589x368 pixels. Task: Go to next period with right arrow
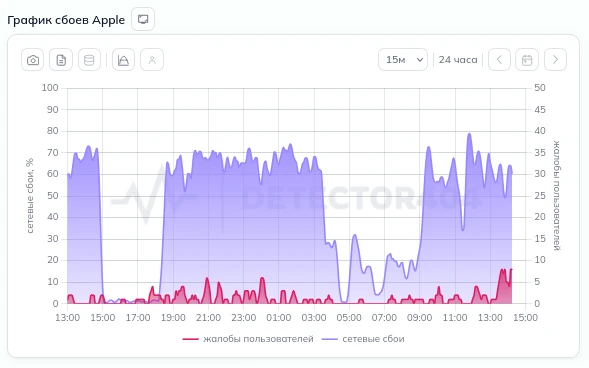tap(555, 60)
